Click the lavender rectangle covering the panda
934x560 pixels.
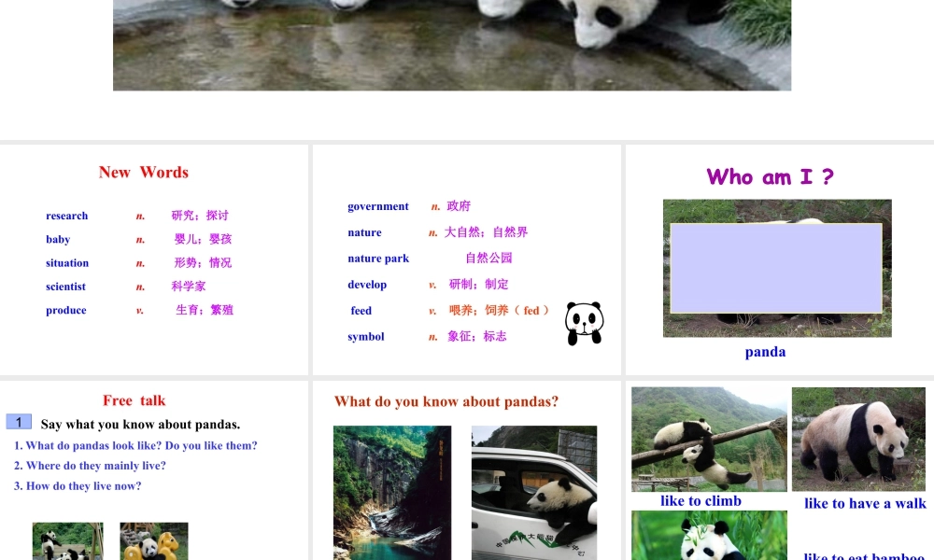(x=776, y=268)
